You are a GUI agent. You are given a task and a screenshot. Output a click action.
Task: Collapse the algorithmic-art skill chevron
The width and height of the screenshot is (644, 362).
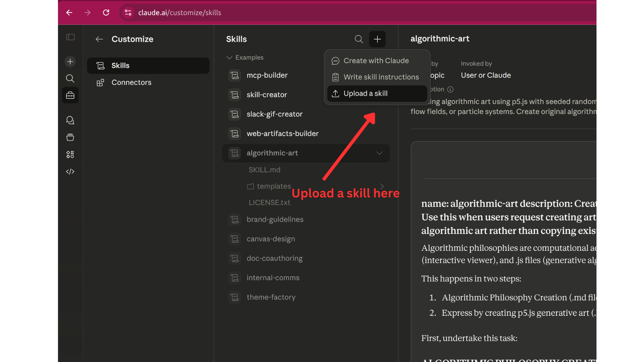tap(379, 153)
